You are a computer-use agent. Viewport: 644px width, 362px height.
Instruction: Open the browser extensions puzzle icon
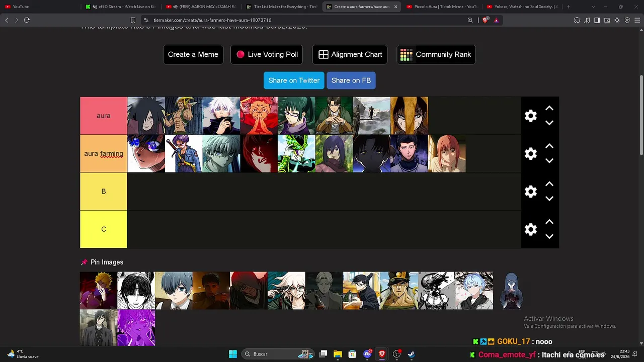click(577, 20)
